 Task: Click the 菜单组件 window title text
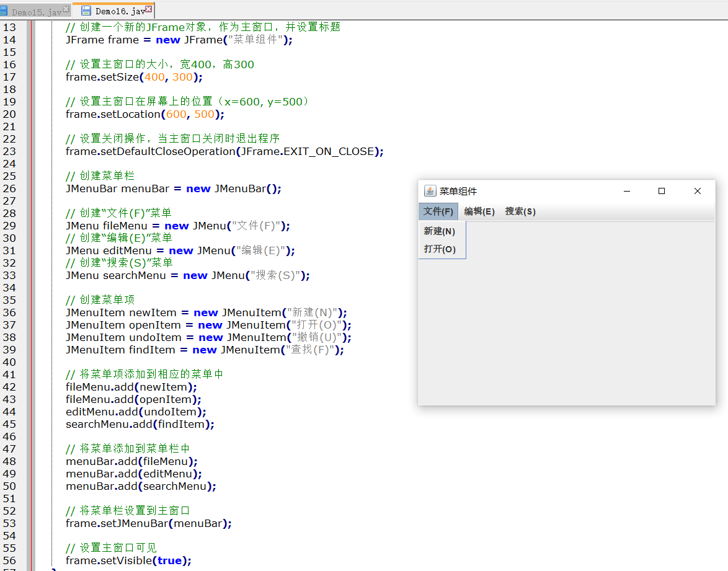(x=458, y=191)
